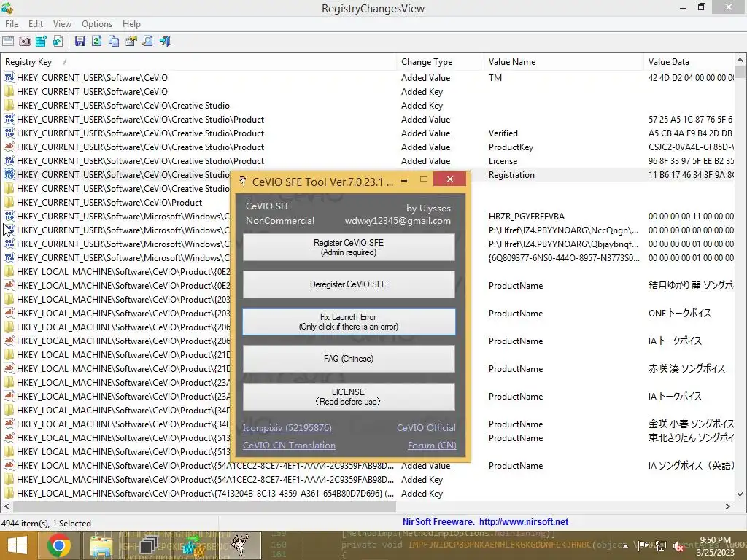Select the License value name cell

[503, 161]
